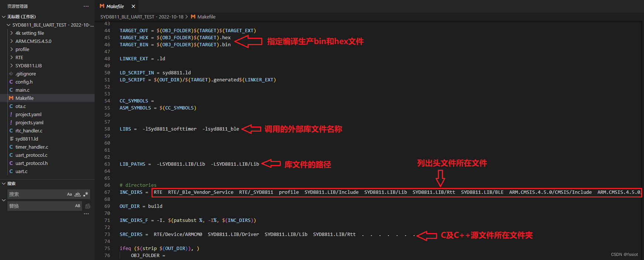Click OUT_DIR = build on line 69
The image size is (644, 260).
tap(141, 206)
